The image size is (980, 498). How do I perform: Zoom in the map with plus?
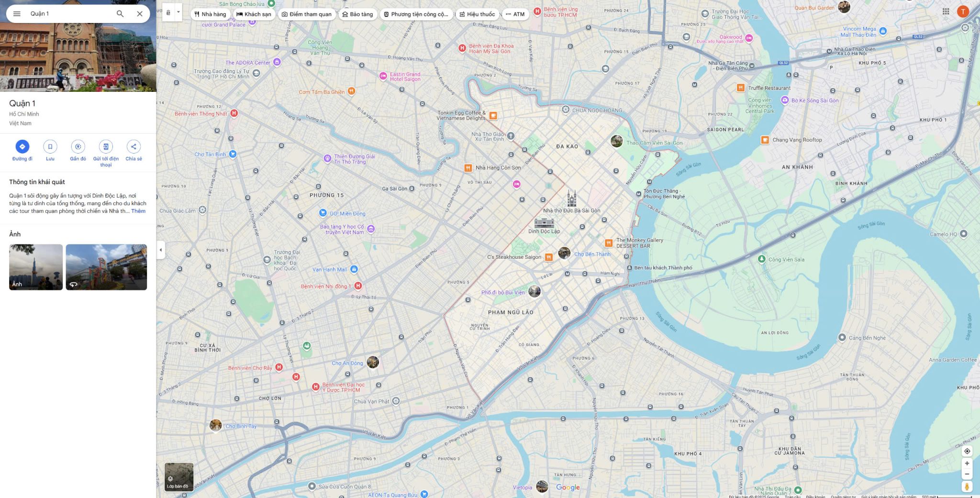[967, 463]
